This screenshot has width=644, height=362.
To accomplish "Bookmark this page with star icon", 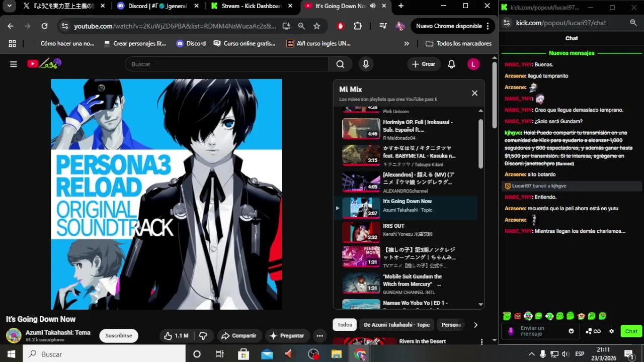I will click(x=316, y=26).
